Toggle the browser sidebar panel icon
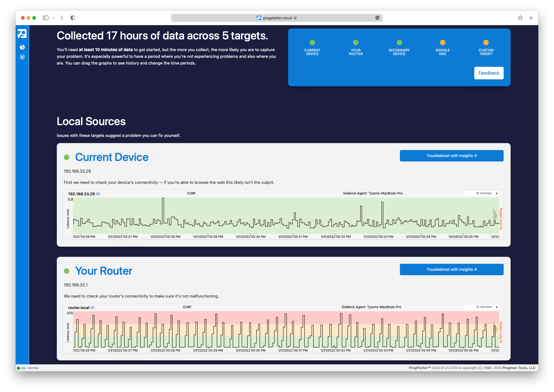554x392 pixels. (46, 18)
